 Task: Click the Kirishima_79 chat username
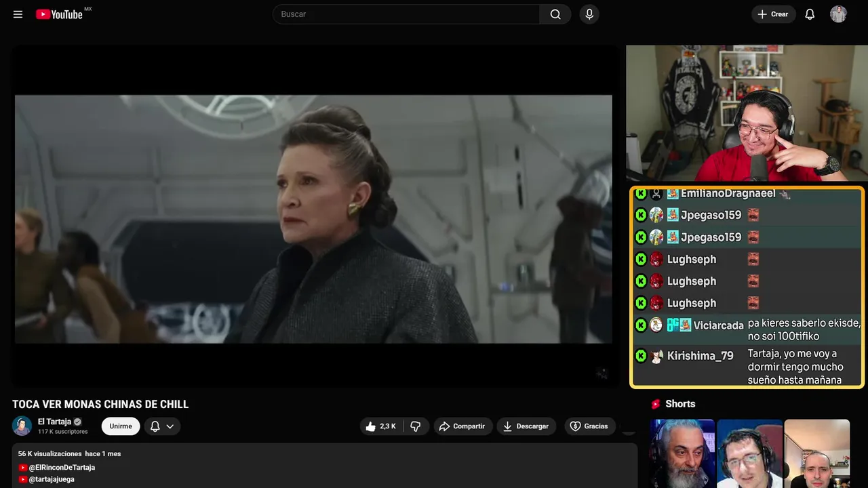point(700,356)
